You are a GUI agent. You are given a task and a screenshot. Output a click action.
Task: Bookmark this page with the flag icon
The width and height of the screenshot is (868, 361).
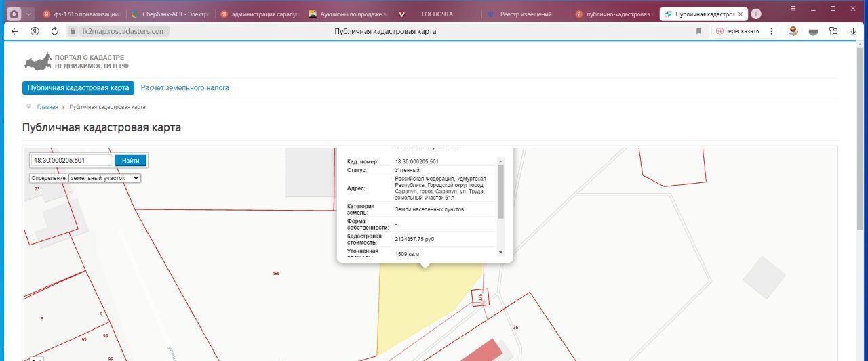coord(698,31)
